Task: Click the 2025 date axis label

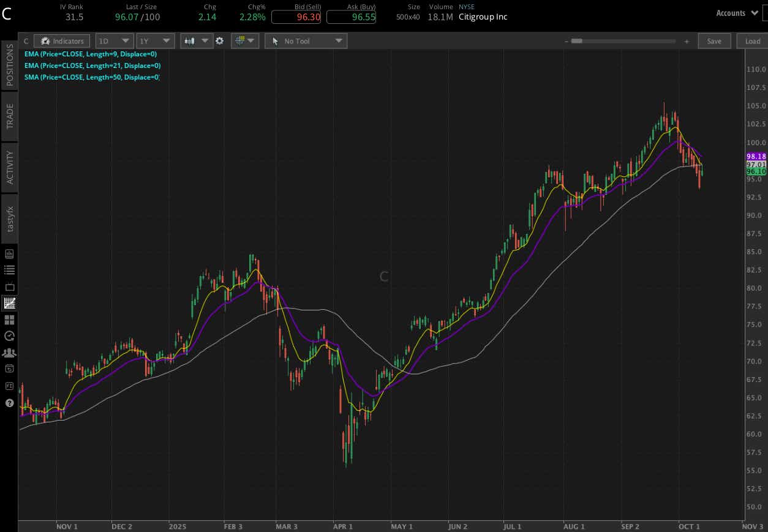Action: (178, 526)
